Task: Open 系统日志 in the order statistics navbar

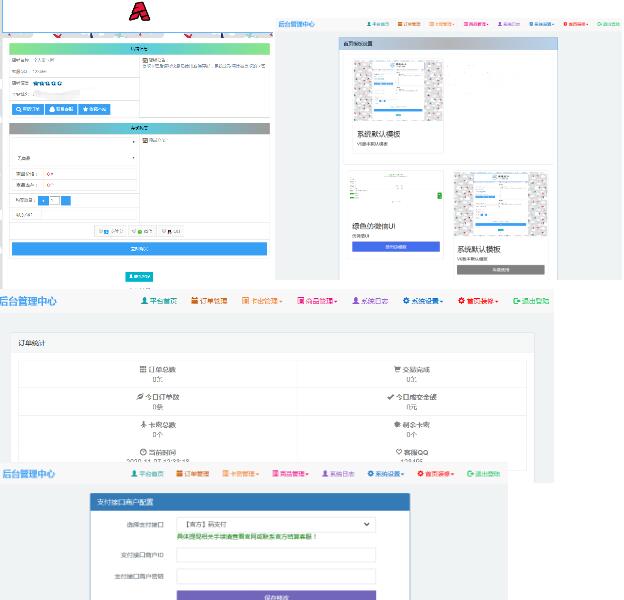Action: 370,300
